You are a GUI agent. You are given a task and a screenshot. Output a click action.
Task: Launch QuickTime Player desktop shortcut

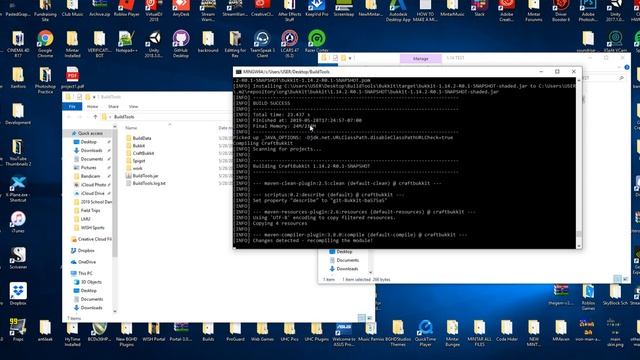coord(425,332)
